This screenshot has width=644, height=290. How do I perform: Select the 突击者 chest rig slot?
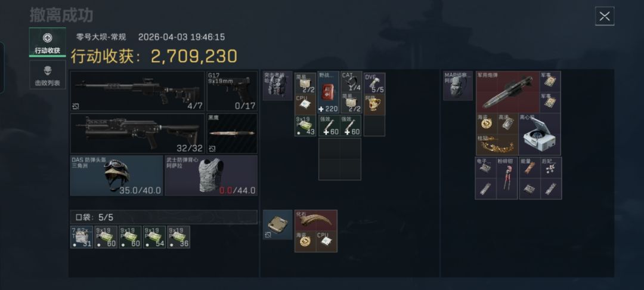(278, 85)
